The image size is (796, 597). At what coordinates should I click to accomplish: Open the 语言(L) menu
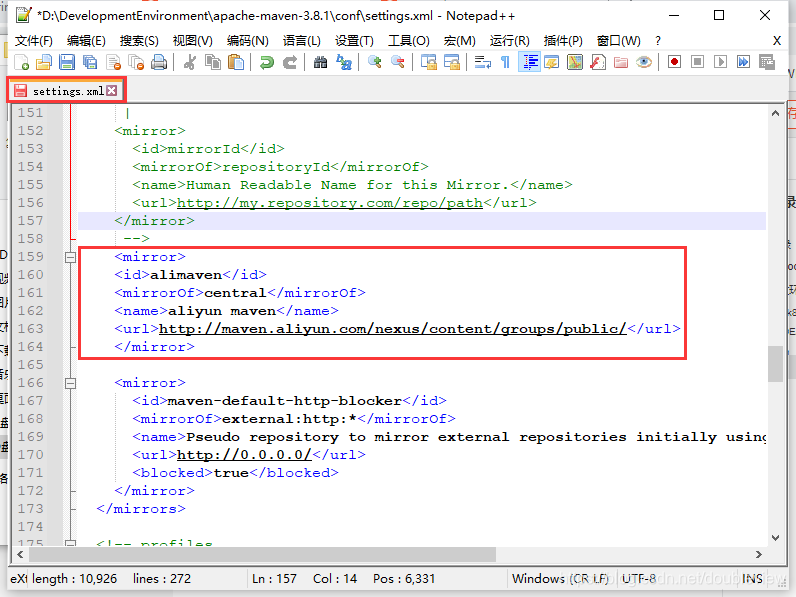[x=302, y=41]
